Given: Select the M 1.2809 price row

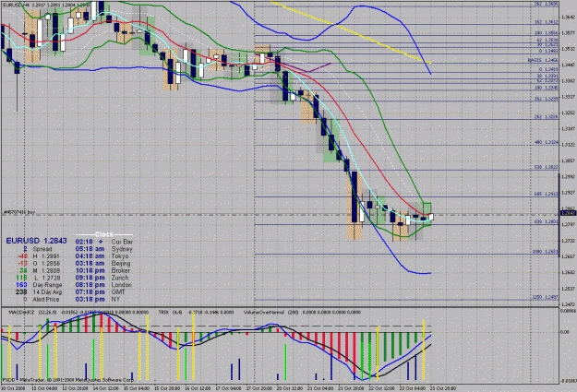Looking at the screenshot, I should tap(39, 270).
